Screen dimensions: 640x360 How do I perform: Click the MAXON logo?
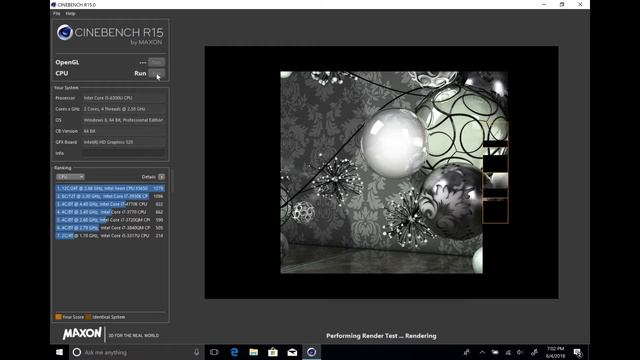[82, 334]
